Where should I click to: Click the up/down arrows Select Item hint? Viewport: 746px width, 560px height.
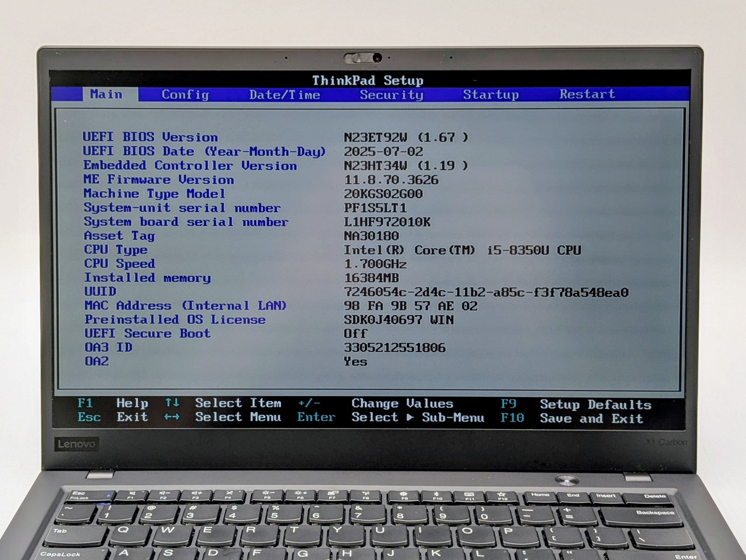[223, 403]
